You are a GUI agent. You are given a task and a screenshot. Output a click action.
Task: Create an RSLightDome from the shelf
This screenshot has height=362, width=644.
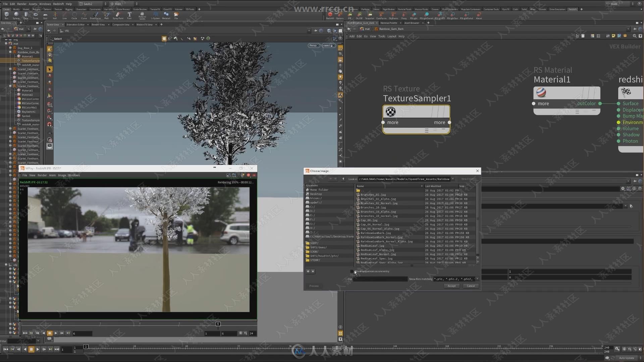coord(426,15)
